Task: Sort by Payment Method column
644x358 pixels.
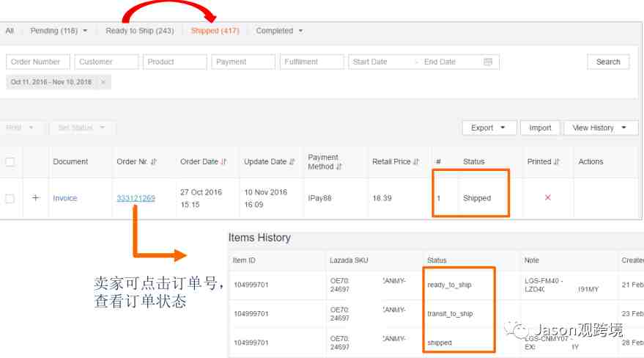Action: [338, 167]
